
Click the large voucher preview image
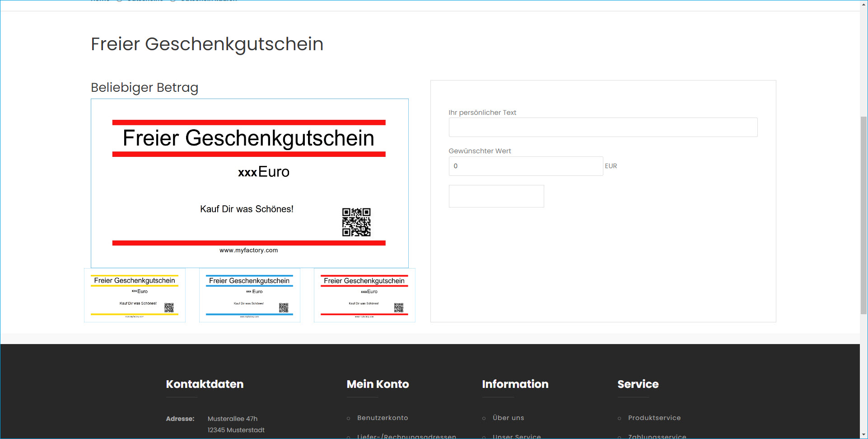pos(250,183)
